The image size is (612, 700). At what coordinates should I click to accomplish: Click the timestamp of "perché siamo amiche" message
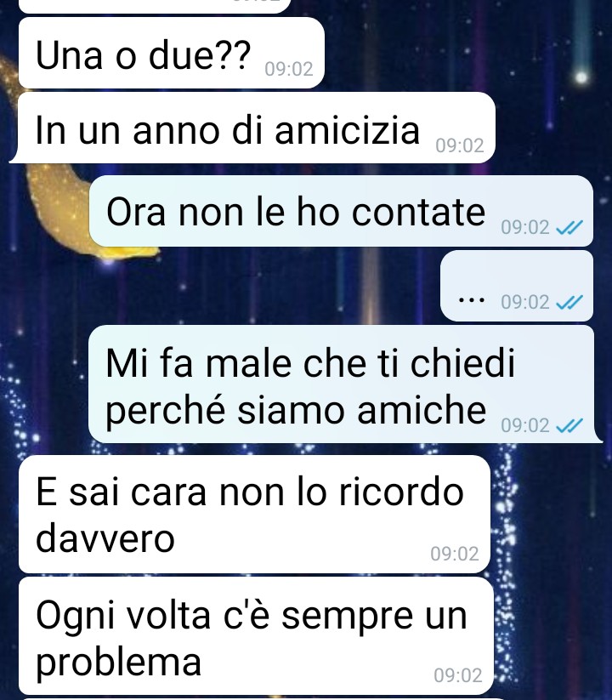click(x=525, y=425)
